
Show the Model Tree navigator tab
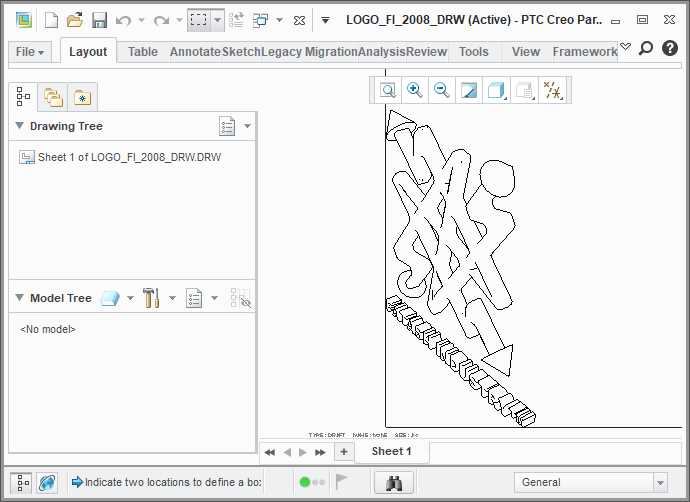[x=23, y=96]
